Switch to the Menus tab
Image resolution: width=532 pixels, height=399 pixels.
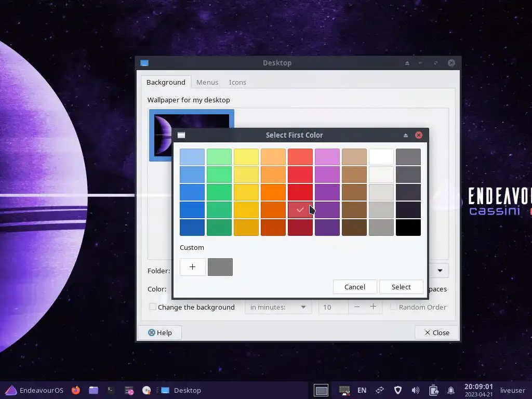click(207, 82)
